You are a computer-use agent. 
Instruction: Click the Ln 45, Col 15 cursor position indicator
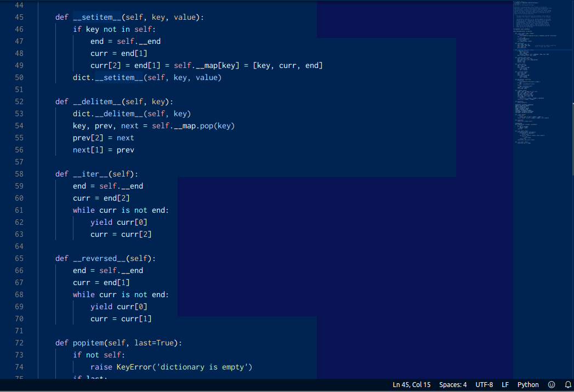[411, 384]
